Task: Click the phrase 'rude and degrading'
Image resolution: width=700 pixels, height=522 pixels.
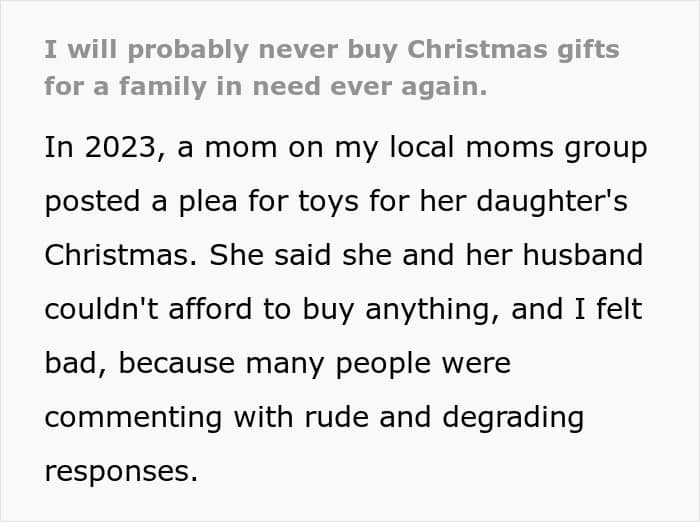Action: (444, 418)
